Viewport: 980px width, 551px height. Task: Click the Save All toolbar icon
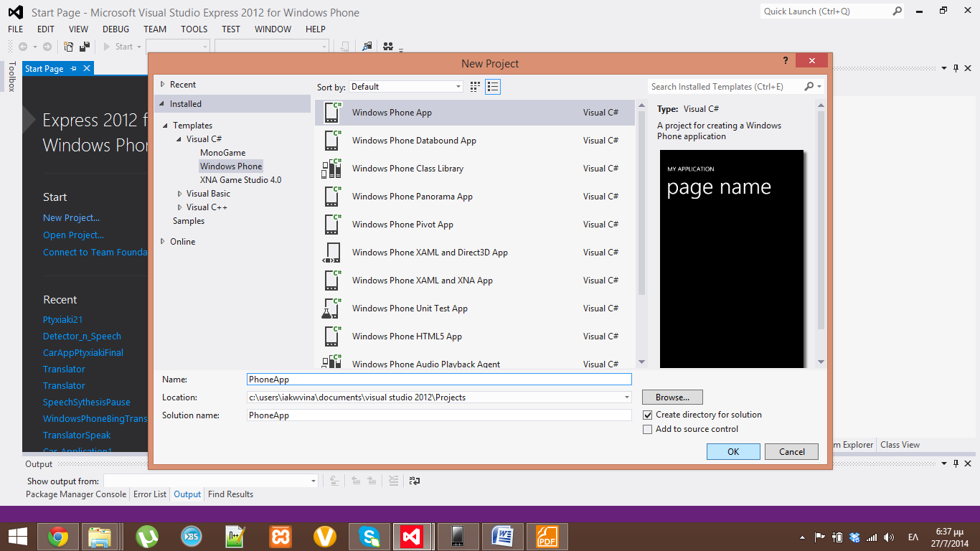tap(85, 47)
